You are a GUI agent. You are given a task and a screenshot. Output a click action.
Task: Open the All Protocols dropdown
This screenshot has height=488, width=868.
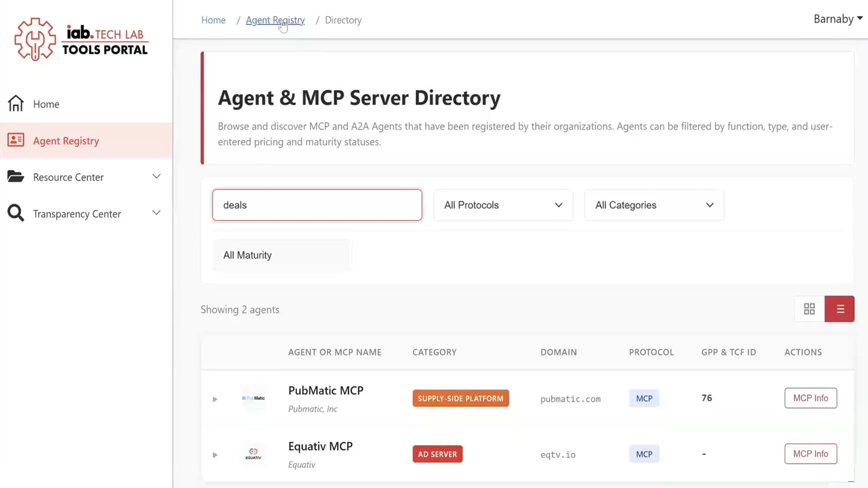pos(503,205)
